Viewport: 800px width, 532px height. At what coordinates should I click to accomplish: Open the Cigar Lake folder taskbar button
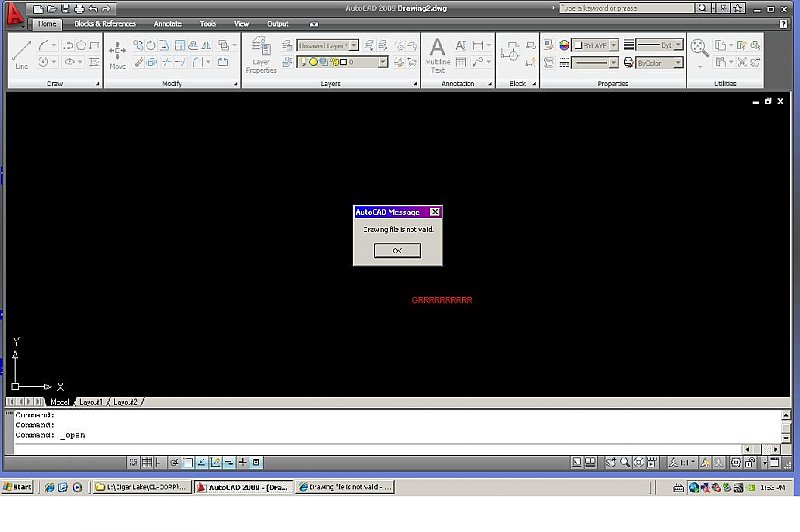(x=141, y=487)
